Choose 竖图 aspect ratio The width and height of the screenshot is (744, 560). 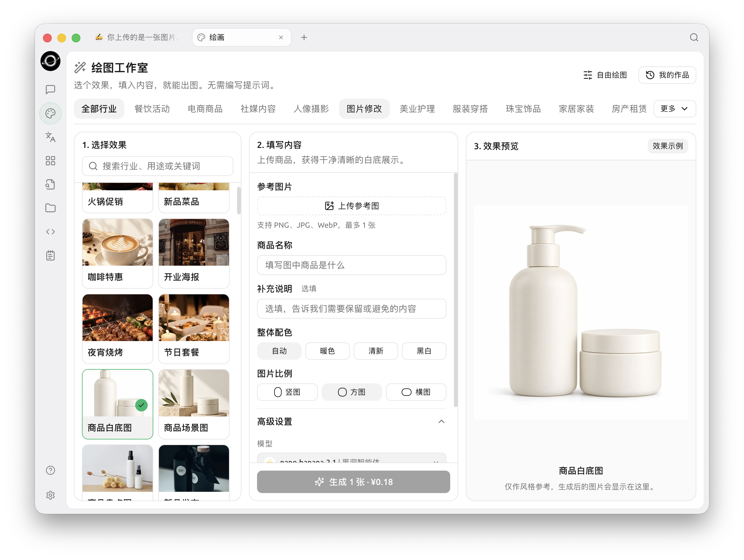[x=287, y=392]
